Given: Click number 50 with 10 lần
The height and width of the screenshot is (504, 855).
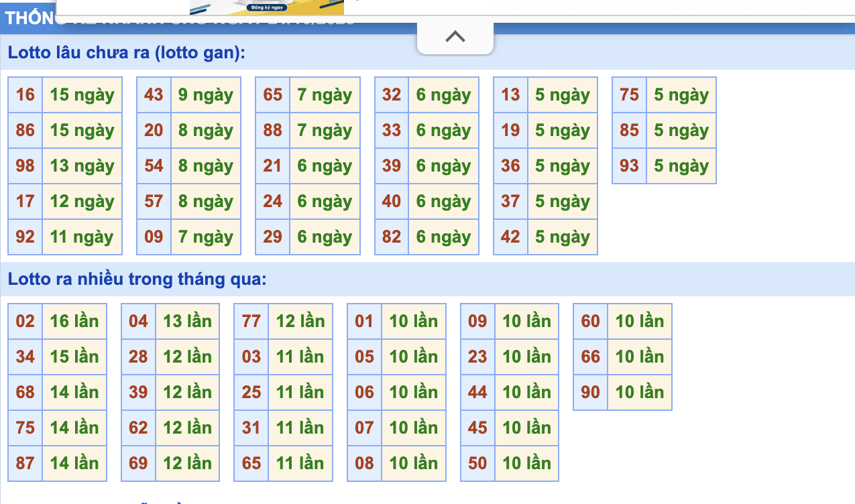Looking at the screenshot, I should pyautogui.click(x=477, y=464).
